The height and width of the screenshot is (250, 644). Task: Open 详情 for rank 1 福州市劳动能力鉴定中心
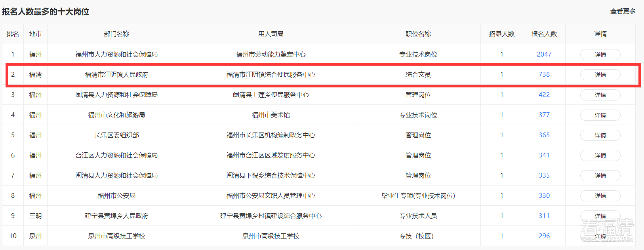tap(600, 55)
